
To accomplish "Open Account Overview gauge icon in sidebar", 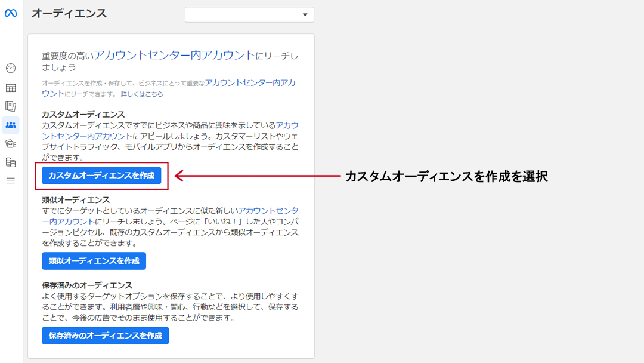I will pyautogui.click(x=11, y=68).
